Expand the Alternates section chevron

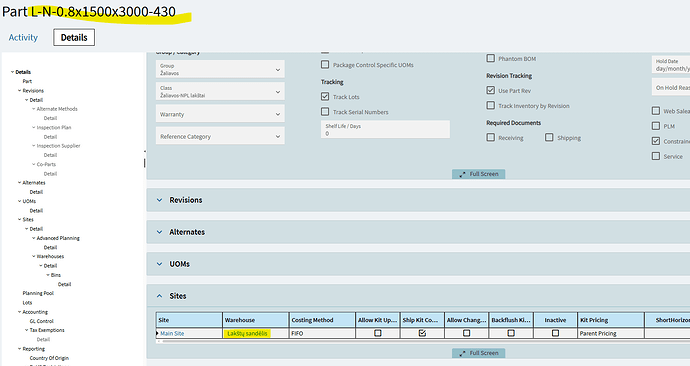click(159, 232)
